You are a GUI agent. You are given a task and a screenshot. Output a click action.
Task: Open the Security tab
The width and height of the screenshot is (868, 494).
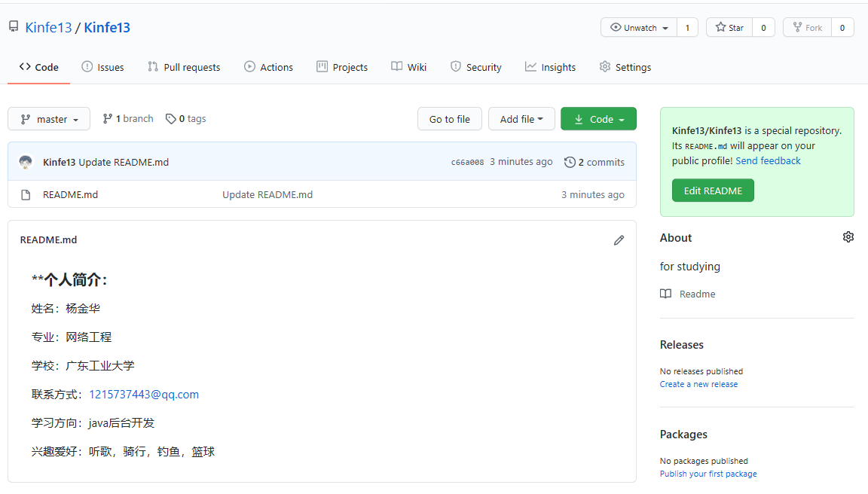pos(476,67)
